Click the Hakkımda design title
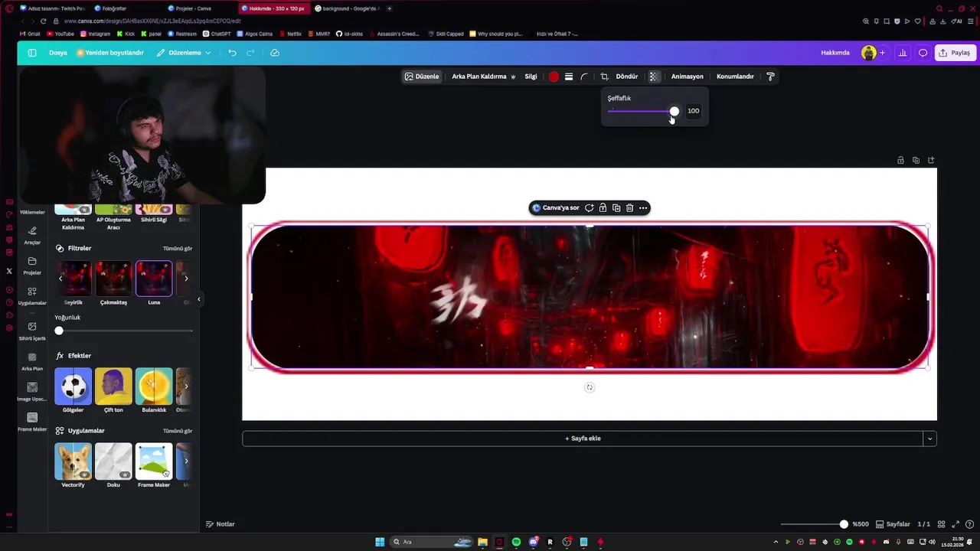The height and width of the screenshot is (551, 980). (835, 53)
